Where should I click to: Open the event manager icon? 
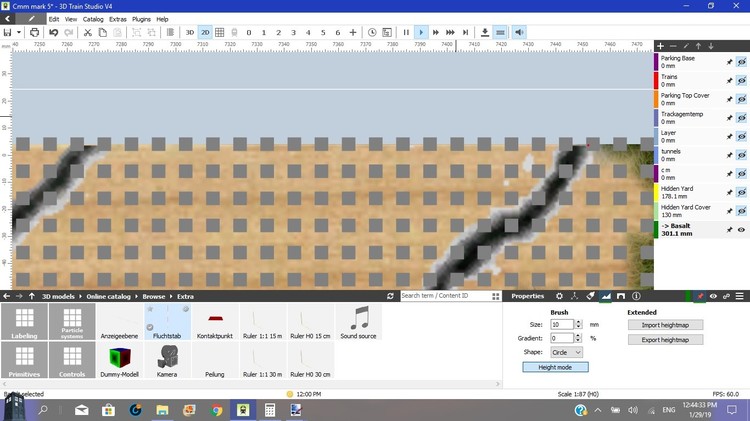(387, 33)
